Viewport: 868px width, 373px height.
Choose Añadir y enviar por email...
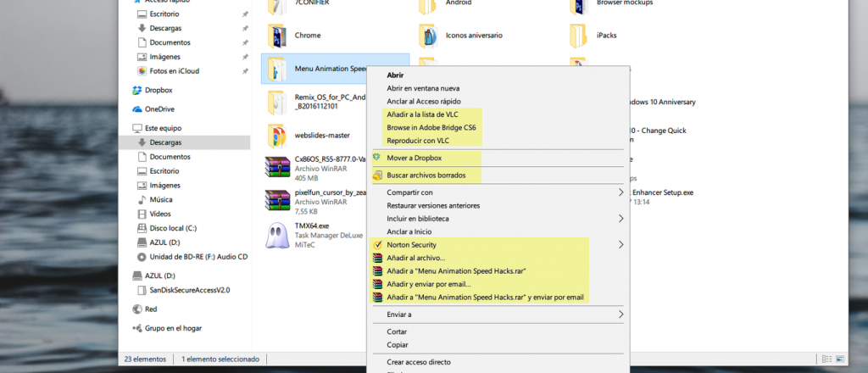428,285
